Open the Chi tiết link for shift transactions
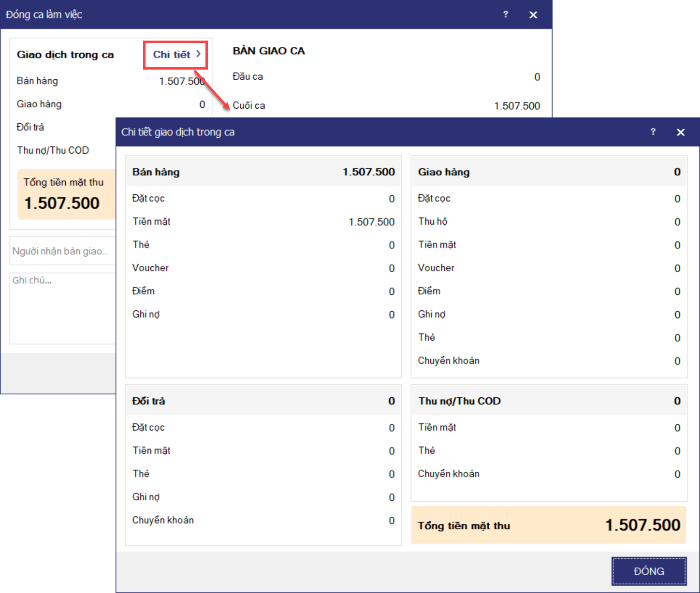Screen dimensions: 700x593 [176, 55]
